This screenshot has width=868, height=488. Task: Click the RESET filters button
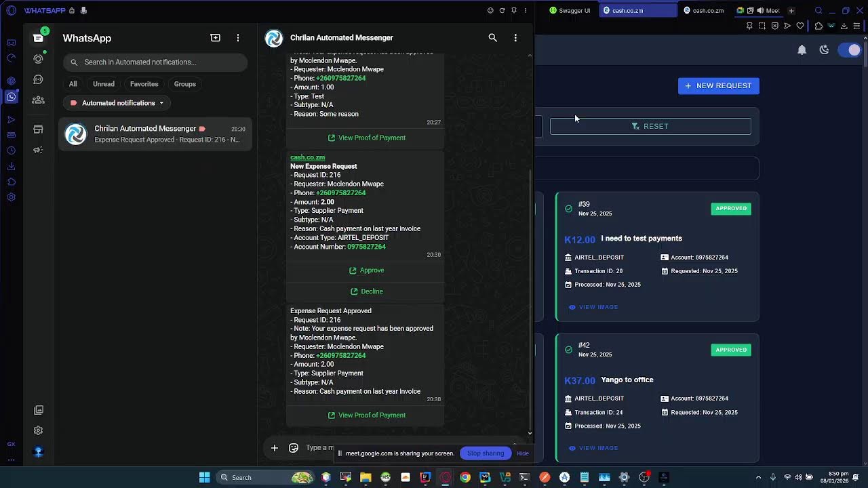650,126
